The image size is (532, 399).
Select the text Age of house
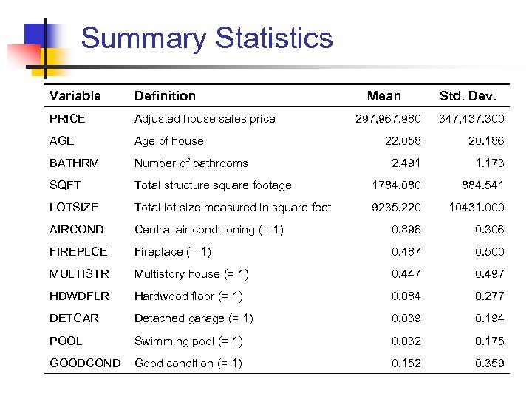click(x=168, y=141)
